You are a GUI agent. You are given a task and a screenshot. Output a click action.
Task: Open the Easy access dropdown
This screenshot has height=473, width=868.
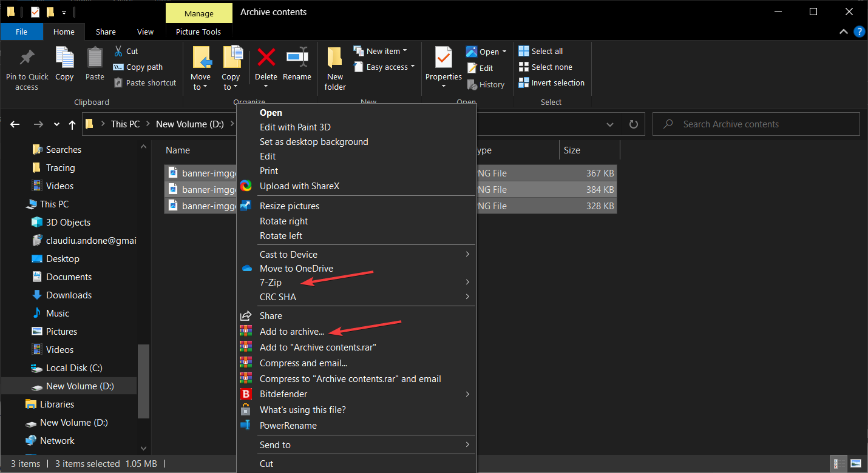pyautogui.click(x=390, y=67)
